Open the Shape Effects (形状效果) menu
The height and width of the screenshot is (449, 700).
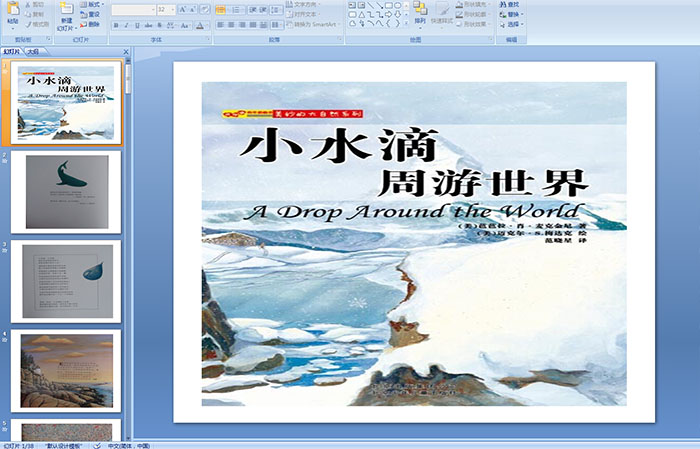[473, 24]
